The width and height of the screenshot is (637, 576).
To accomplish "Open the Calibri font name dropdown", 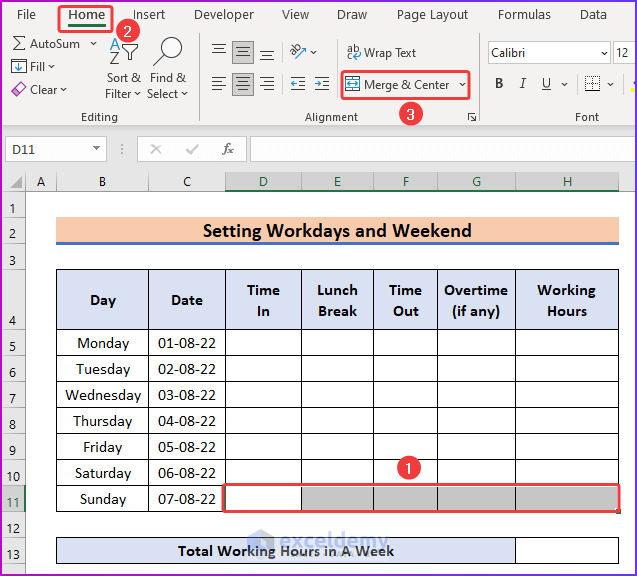I will point(604,53).
